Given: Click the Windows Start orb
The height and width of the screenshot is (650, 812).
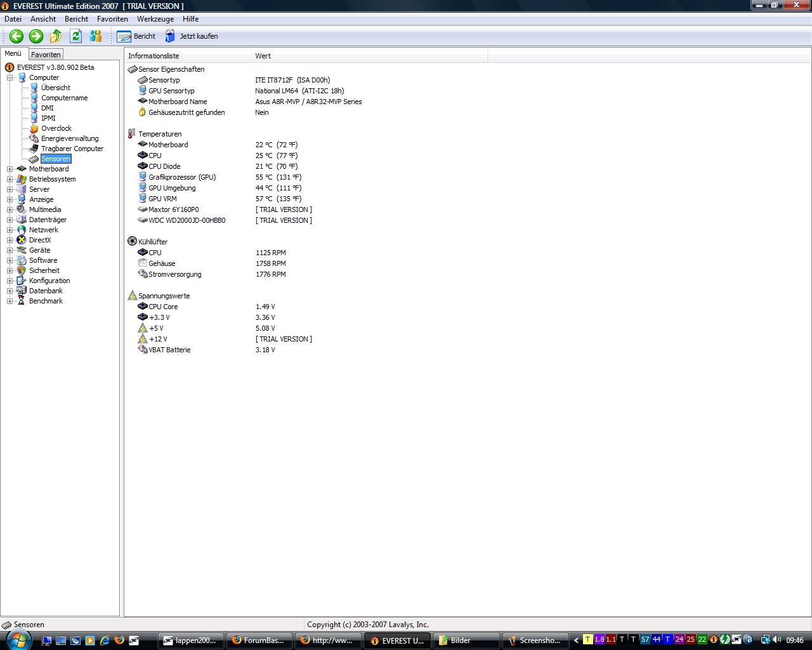Looking at the screenshot, I should [18, 639].
